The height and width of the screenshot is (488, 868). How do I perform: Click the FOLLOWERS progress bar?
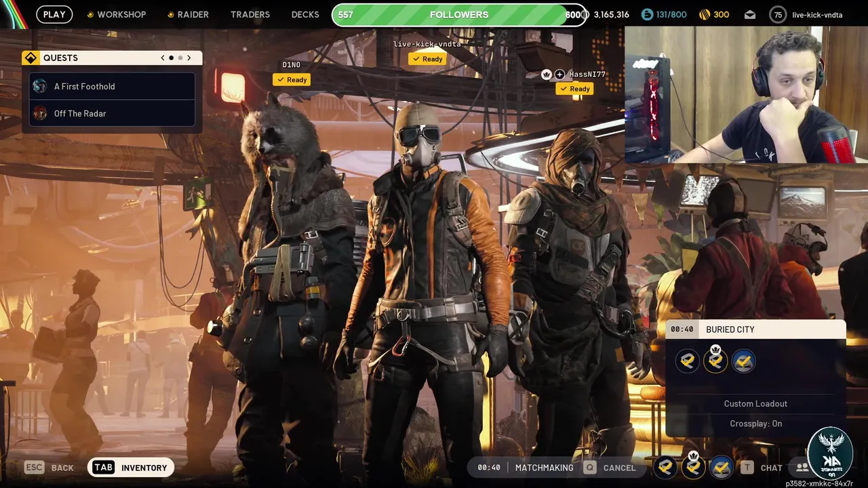coord(459,14)
